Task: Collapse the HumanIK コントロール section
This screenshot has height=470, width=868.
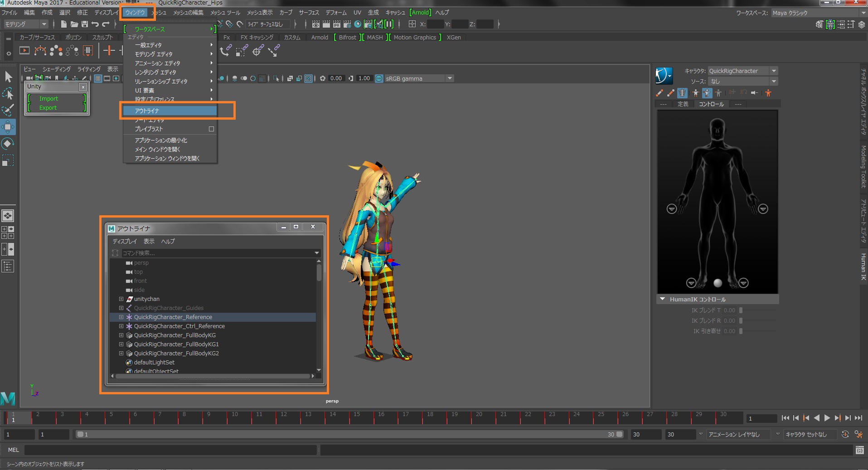Action: click(662, 299)
